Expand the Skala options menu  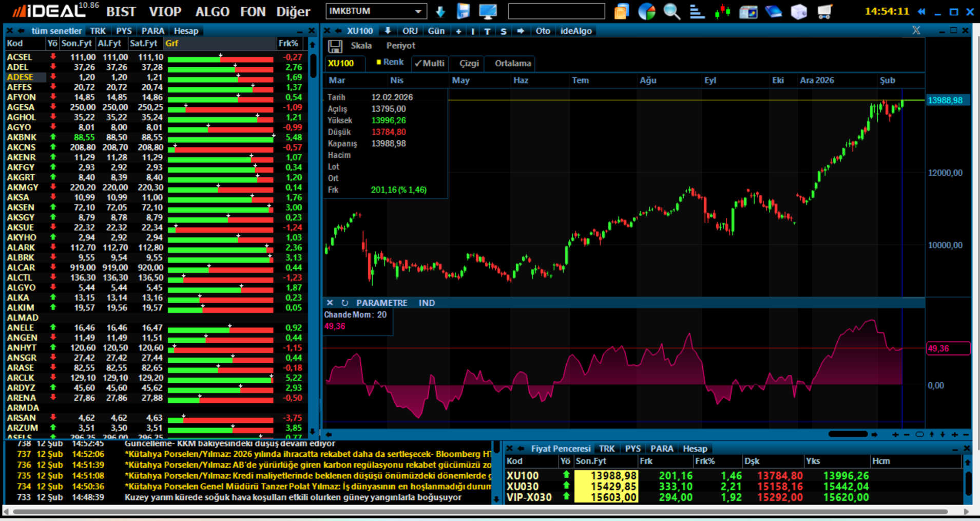click(361, 46)
